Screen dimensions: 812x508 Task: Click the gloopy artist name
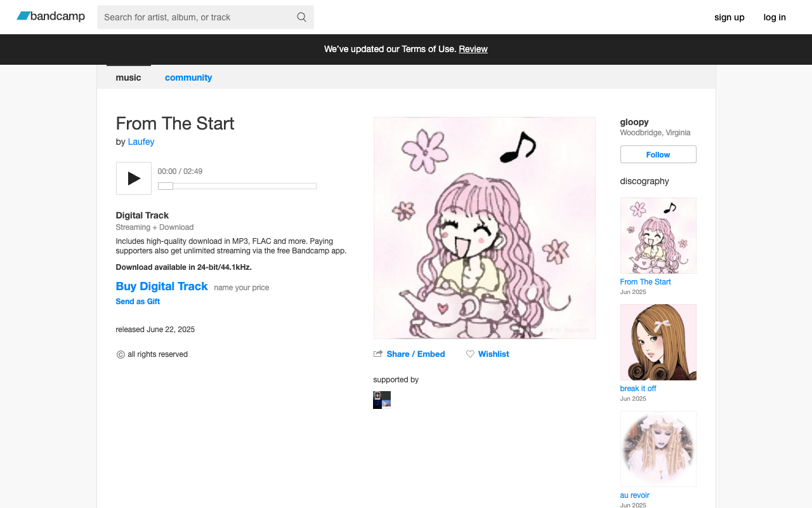[634, 122]
